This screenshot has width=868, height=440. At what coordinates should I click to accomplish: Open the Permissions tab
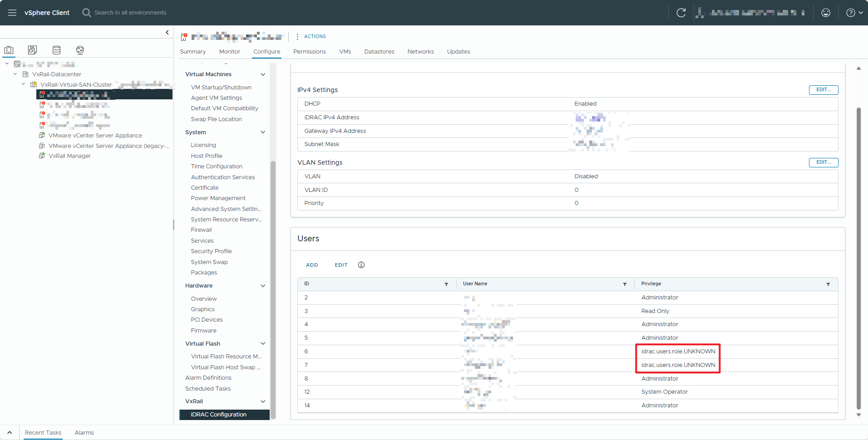tap(309, 52)
